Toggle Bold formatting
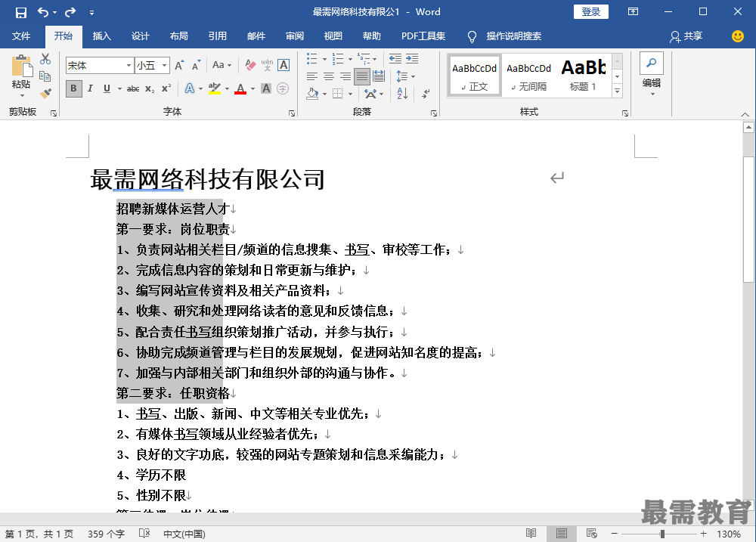The width and height of the screenshot is (756, 542). pyautogui.click(x=73, y=88)
